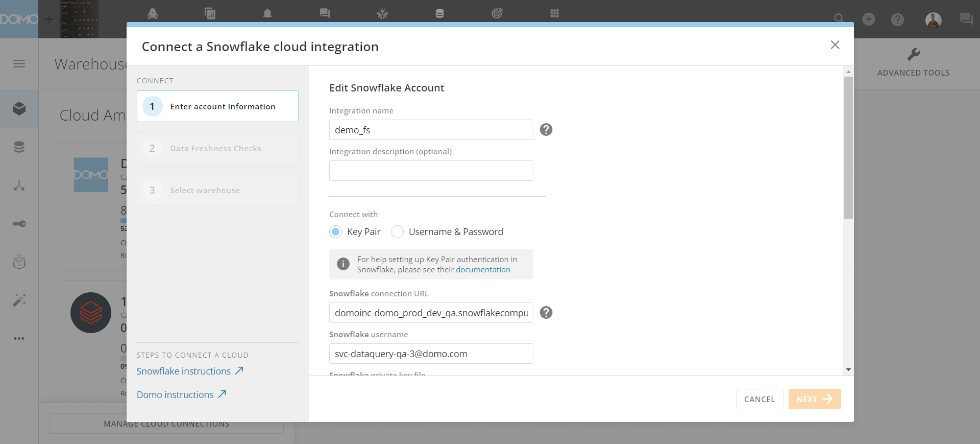
Task: Open the magic wand icon in sidebar
Action: 19,300
